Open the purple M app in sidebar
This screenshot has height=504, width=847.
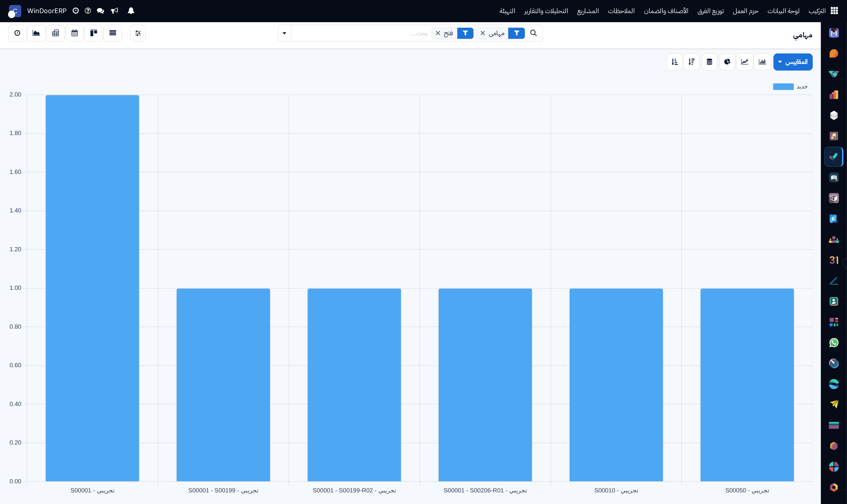pos(834,33)
